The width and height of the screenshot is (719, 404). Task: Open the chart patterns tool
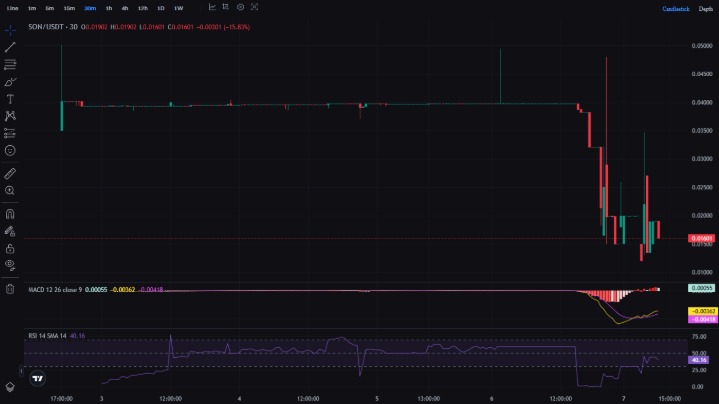(x=10, y=116)
